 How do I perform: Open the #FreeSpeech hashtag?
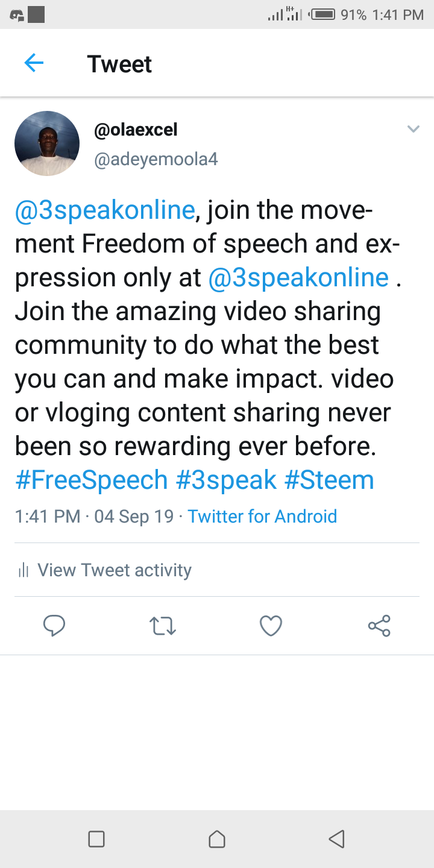click(91, 480)
